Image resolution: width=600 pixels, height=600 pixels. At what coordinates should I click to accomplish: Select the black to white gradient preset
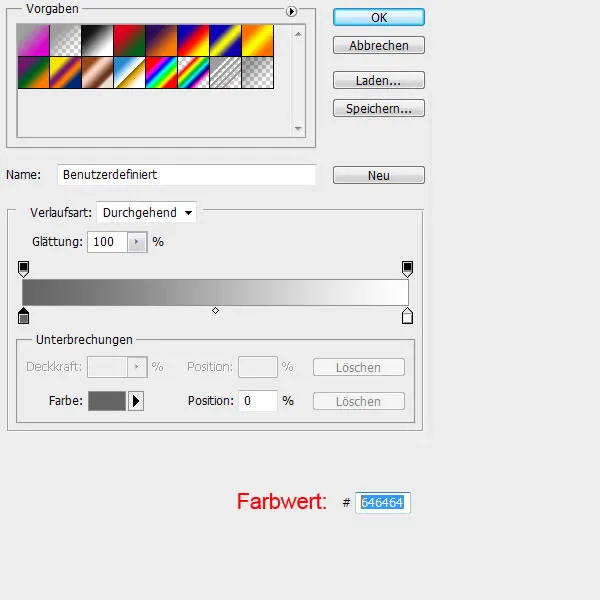tap(96, 40)
